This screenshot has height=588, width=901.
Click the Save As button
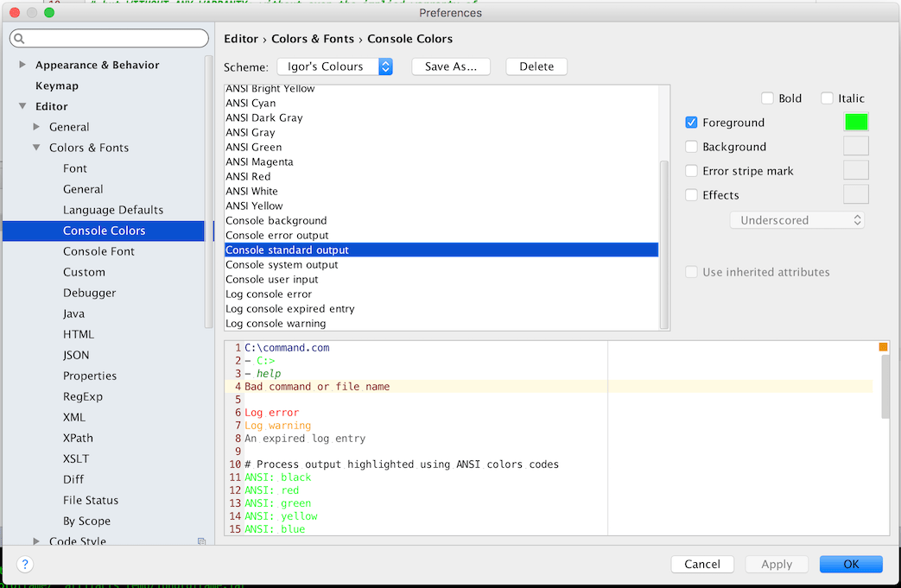450,66
